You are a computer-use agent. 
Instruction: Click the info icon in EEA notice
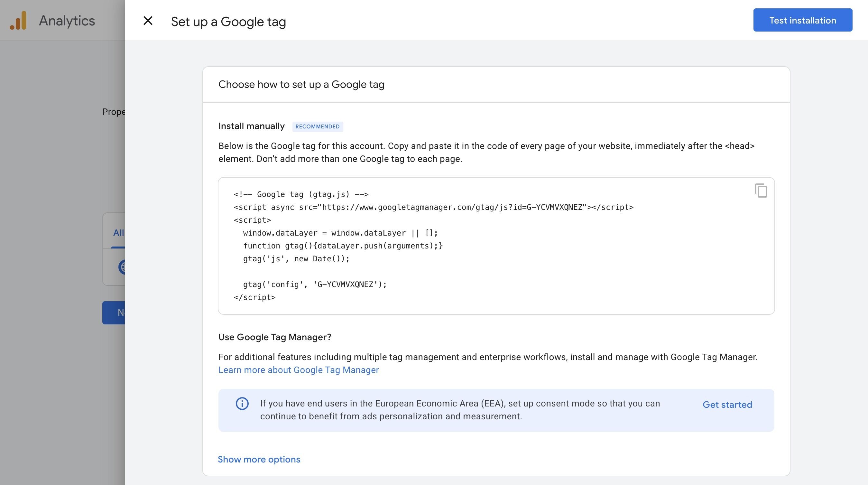[x=242, y=404]
